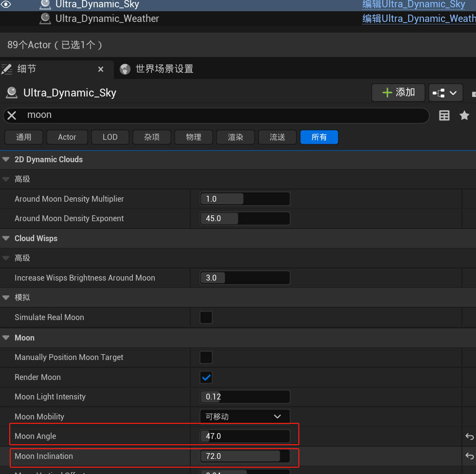476x474 pixels.
Task: Collapse Cloud Wisps section
Action: point(6,238)
